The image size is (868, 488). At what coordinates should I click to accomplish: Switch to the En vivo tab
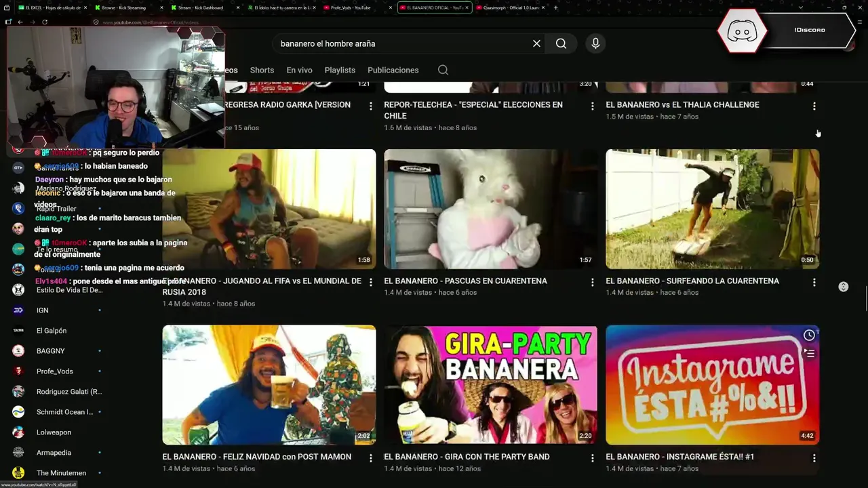pyautogui.click(x=299, y=70)
